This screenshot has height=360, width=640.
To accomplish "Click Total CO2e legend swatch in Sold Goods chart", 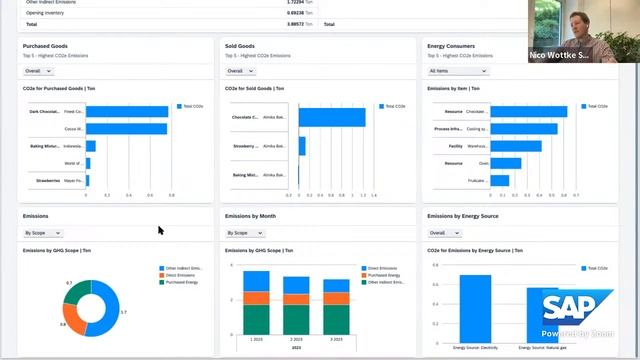I will 382,106.
